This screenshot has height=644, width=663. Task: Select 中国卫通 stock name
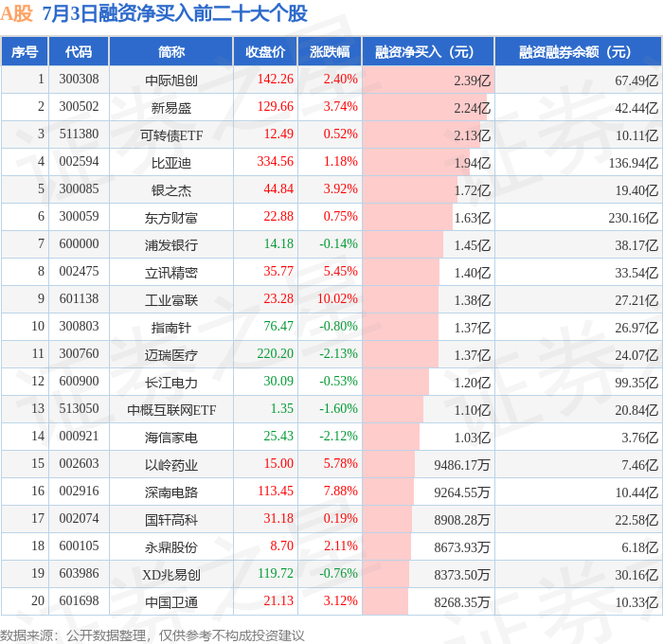click(x=171, y=602)
